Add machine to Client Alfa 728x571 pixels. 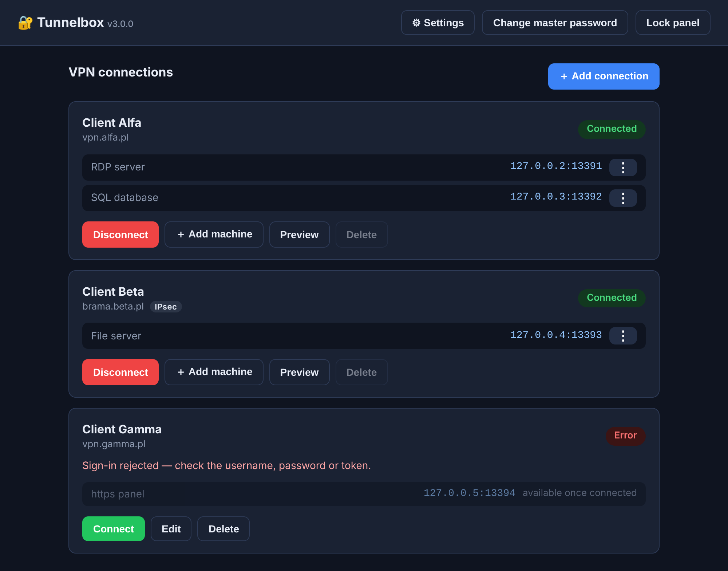pos(214,235)
